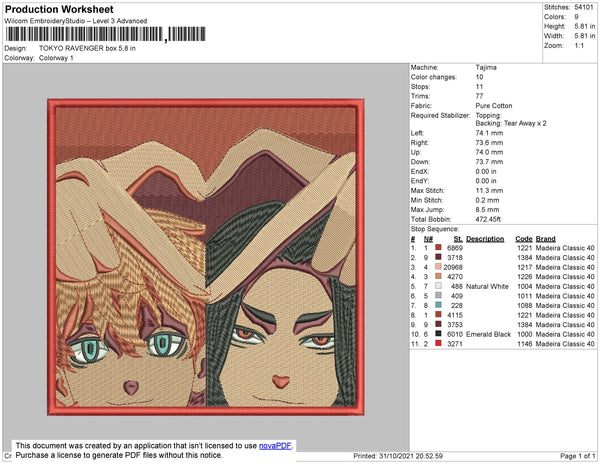Screen dimensions: 600x464
Task: Select the Fabric value 'Pure Cotton'
Action: (x=494, y=106)
